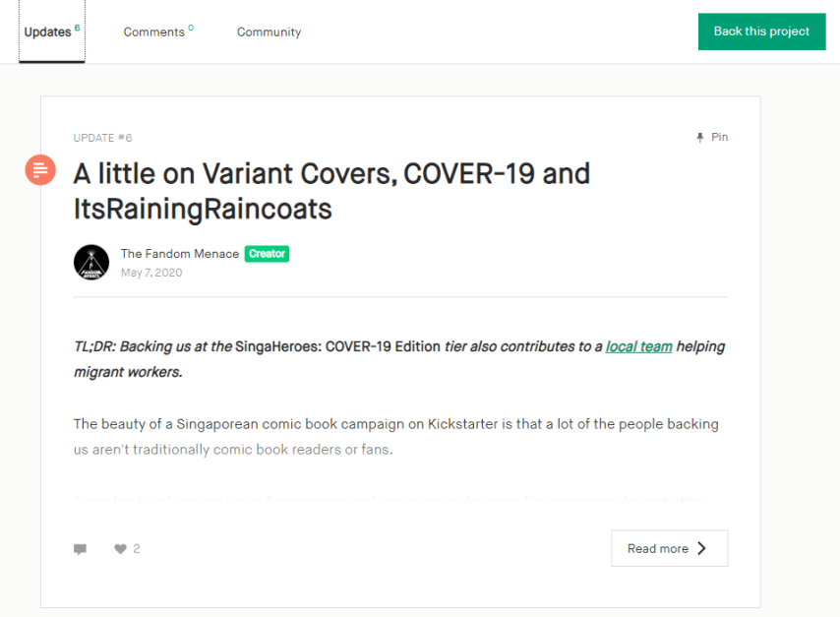Click the May 7, 2020 post date
Screen dimensions: 840x617
pos(151,273)
